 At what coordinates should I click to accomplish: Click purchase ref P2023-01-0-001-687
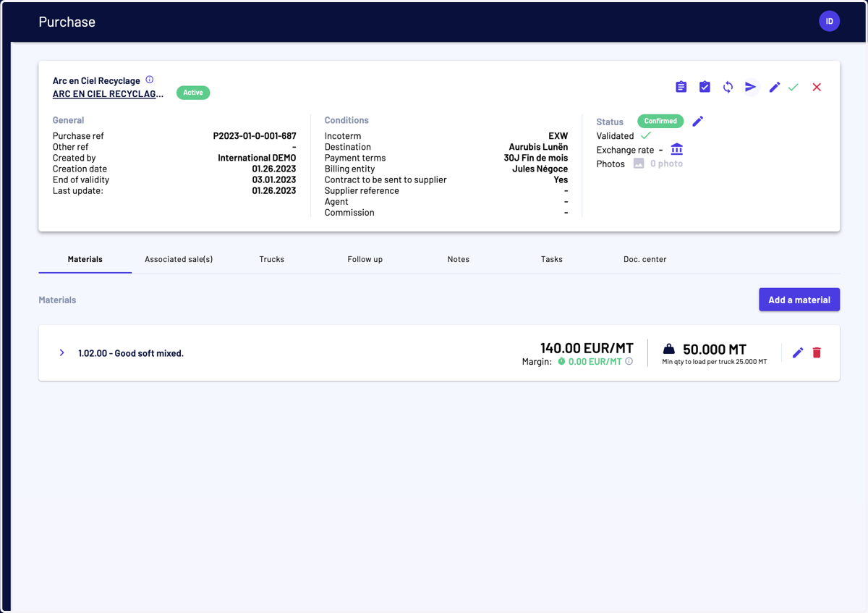pos(255,136)
